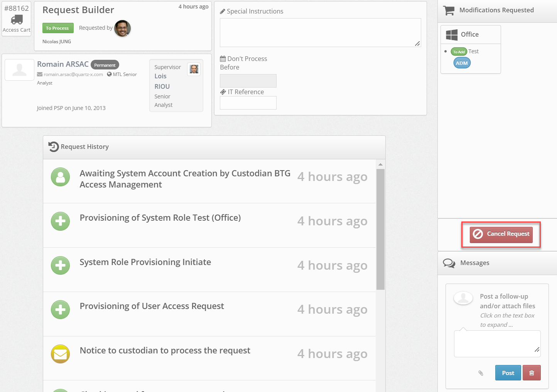Post the follow-up message
The image size is (557, 392).
(x=508, y=373)
